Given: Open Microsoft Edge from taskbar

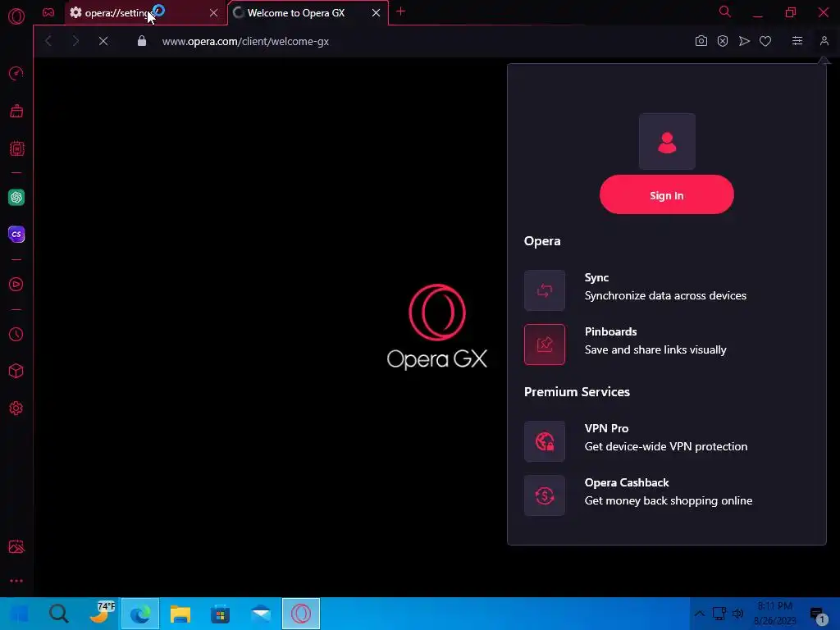Looking at the screenshot, I should tap(139, 614).
